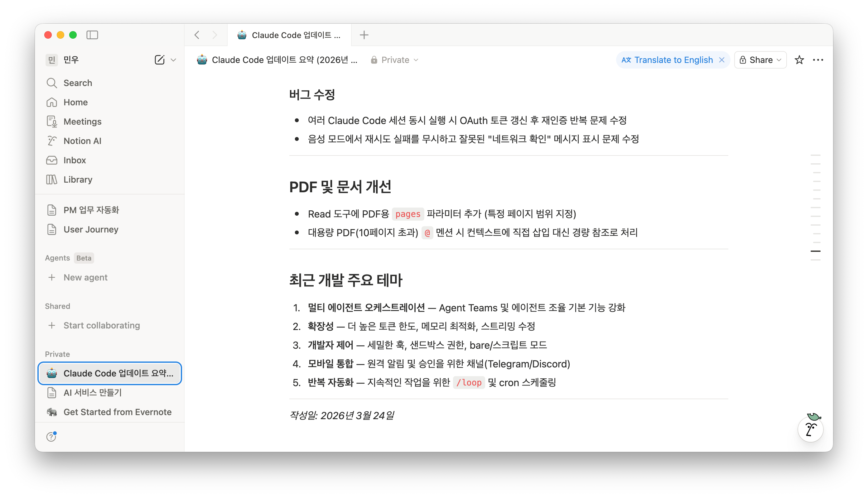Open Notion AI in the sidebar
868x498 pixels.
point(109,141)
